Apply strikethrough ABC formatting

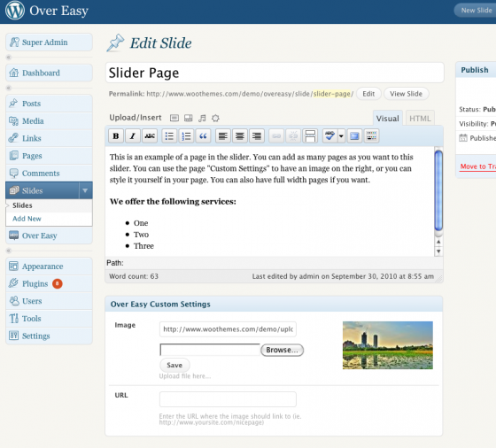pos(150,136)
